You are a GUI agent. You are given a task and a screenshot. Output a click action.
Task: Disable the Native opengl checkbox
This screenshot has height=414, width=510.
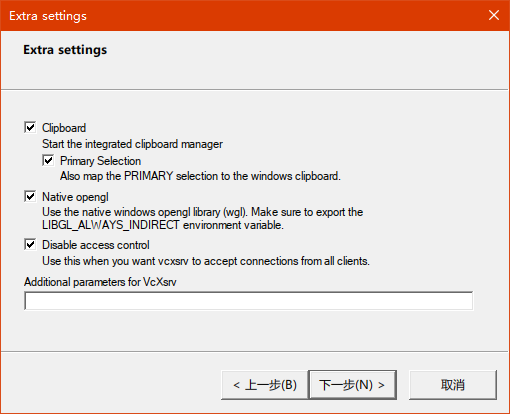point(30,196)
